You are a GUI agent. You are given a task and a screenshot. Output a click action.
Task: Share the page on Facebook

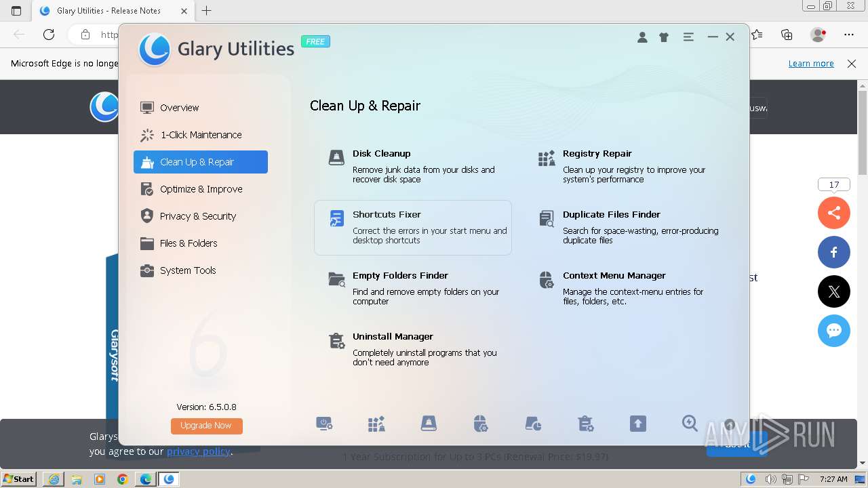(834, 252)
